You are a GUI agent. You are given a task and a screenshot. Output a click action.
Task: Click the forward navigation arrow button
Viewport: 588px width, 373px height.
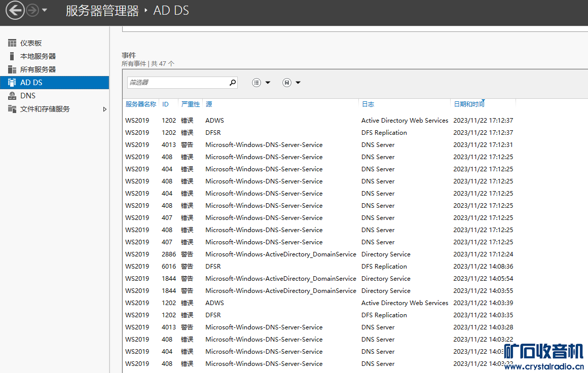(32, 10)
